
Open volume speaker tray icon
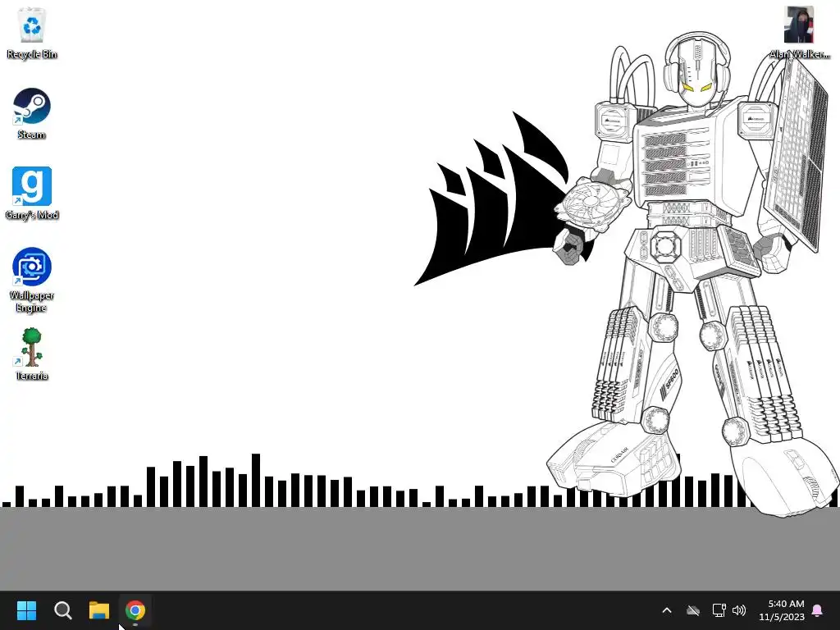pos(739,610)
